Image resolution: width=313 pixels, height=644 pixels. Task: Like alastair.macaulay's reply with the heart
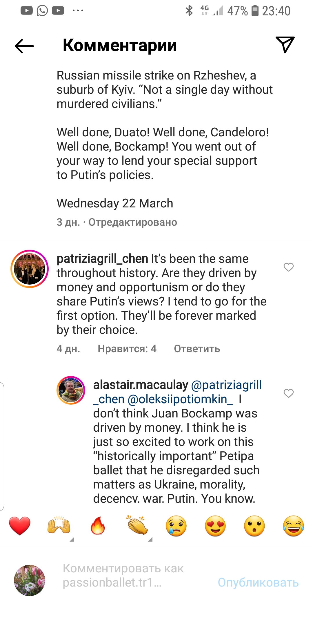click(x=288, y=393)
